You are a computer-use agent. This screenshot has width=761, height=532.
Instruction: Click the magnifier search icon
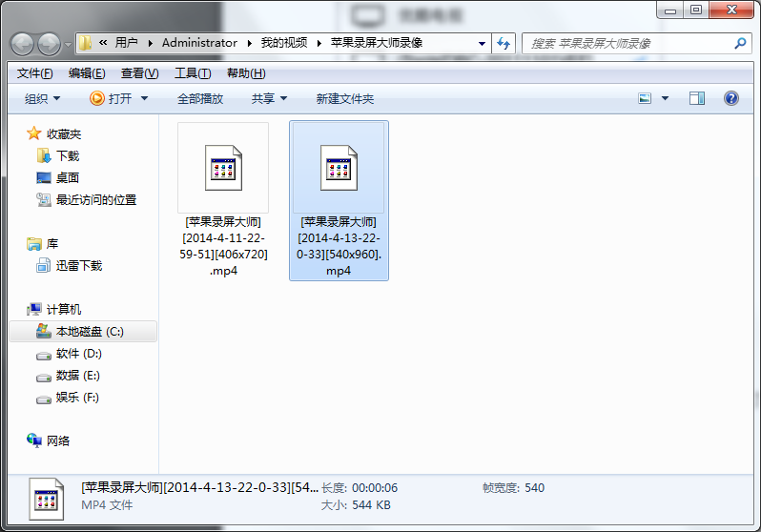(x=740, y=44)
